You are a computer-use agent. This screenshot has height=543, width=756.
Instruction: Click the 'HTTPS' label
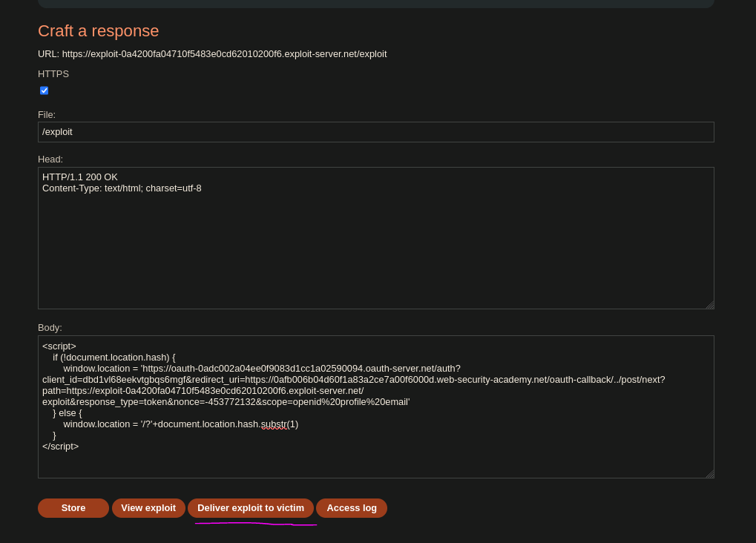(x=53, y=74)
